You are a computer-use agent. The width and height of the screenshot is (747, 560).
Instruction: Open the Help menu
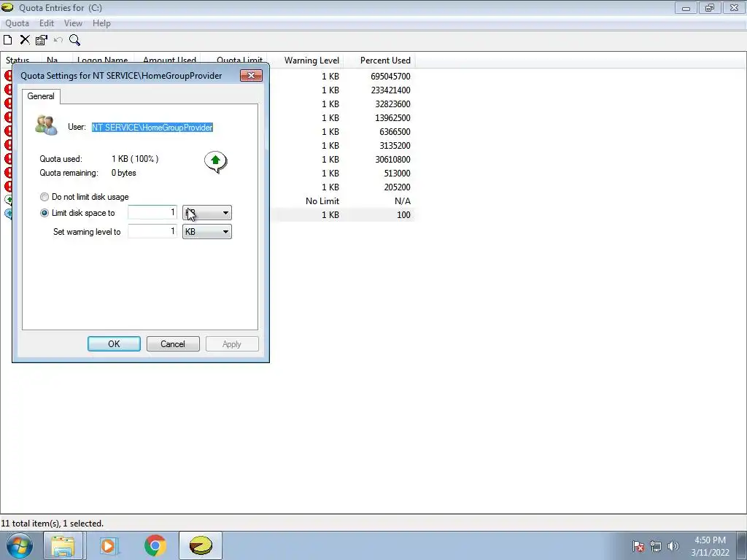tap(101, 23)
